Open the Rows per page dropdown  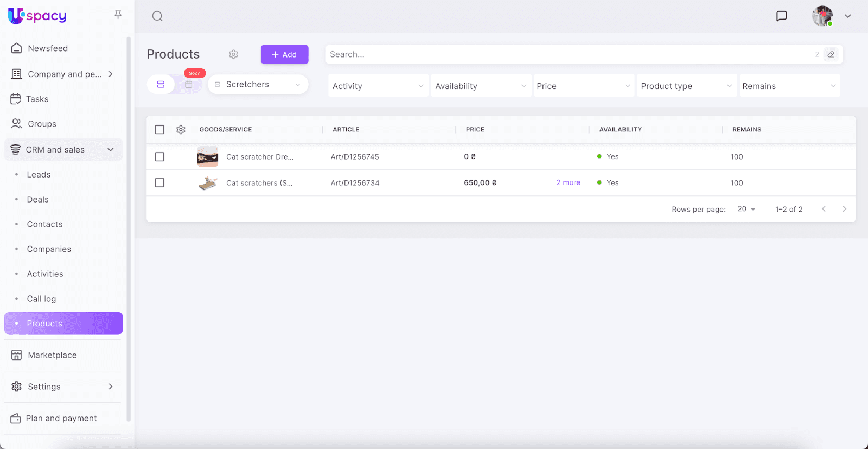pos(746,209)
